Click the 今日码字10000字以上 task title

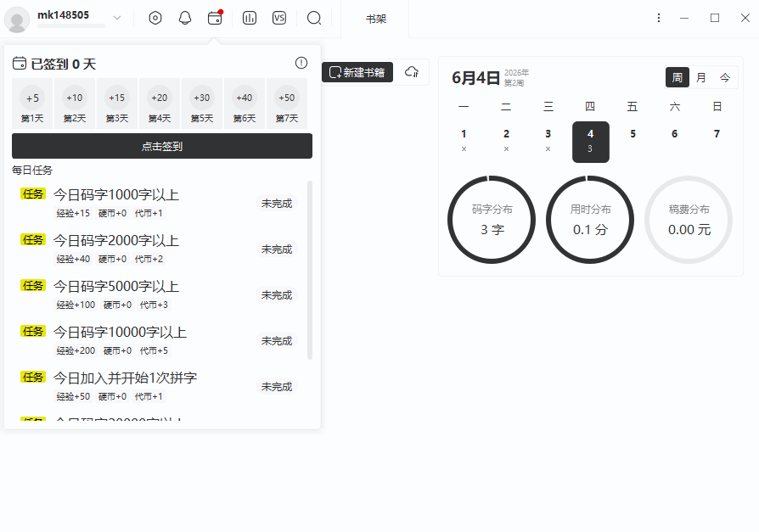120,333
